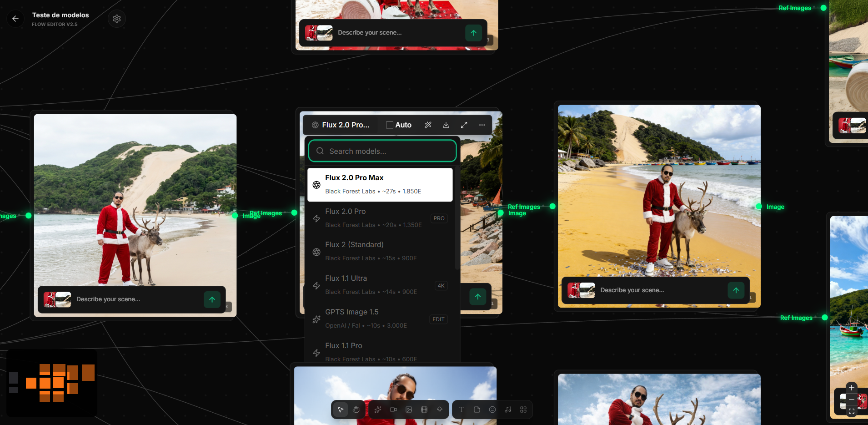The image size is (868, 425).
Task: Open the Flux 2.0 Pro model dropdown
Action: coord(342,125)
